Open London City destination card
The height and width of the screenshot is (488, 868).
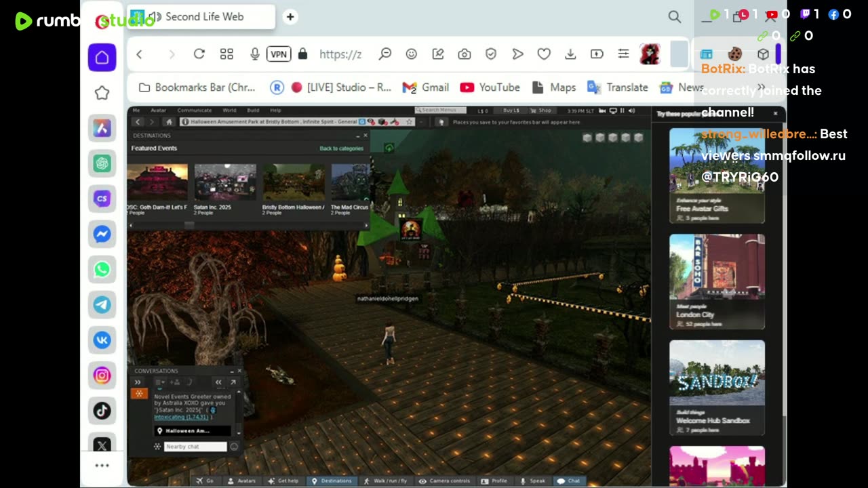point(717,281)
